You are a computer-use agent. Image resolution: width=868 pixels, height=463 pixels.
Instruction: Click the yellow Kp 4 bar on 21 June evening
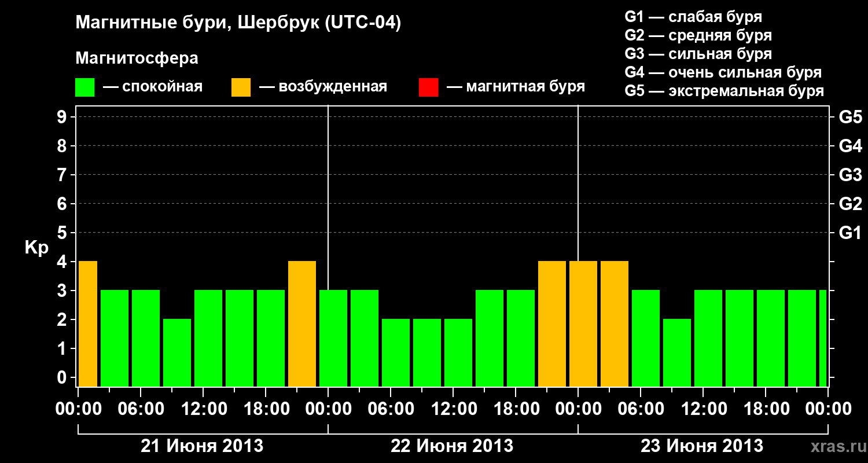(302, 324)
